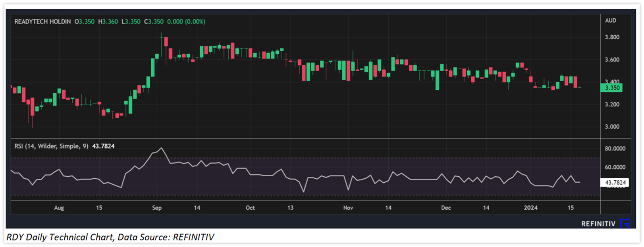Viewport: 644px width, 247px height.
Task: Click the 3.000 price axis label
Action: (x=612, y=127)
